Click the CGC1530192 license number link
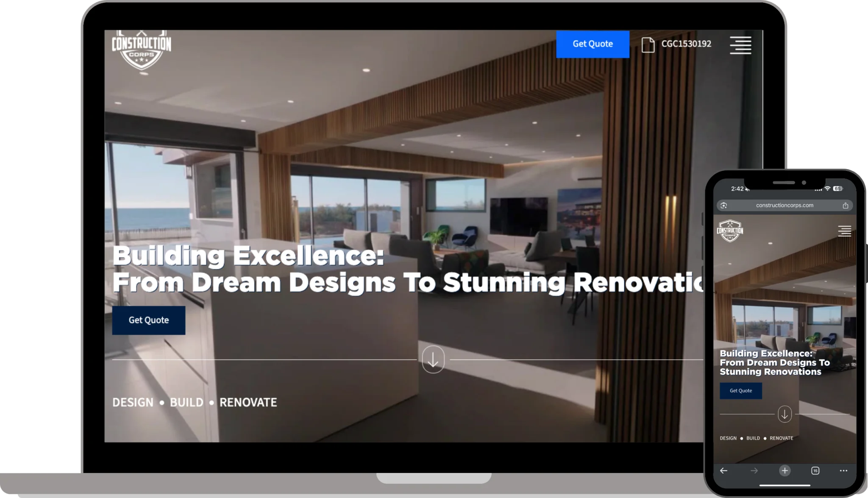 pyautogui.click(x=686, y=44)
